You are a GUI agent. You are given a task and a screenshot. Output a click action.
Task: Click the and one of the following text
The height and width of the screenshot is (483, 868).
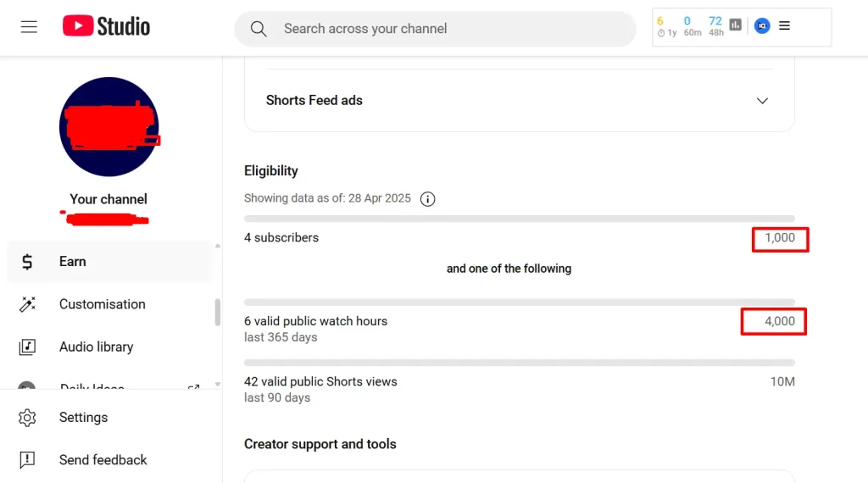509,269
